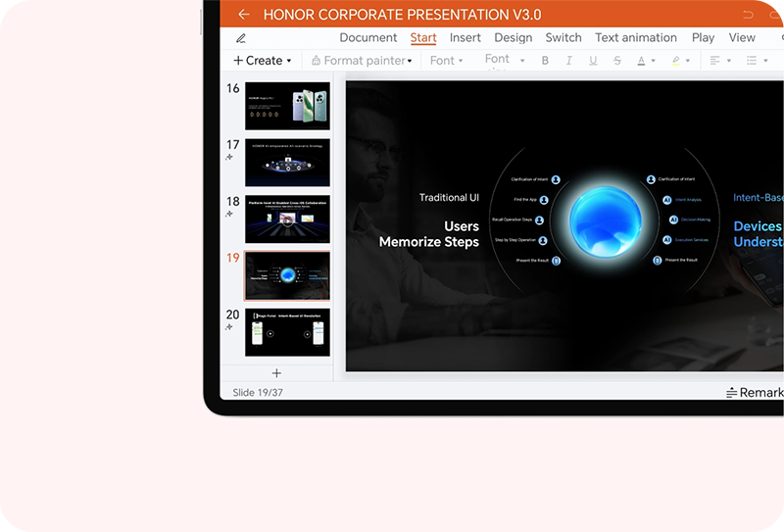Screen dimensions: 784x532
Task: Expand the bullet list options arrow
Action: [765, 61]
